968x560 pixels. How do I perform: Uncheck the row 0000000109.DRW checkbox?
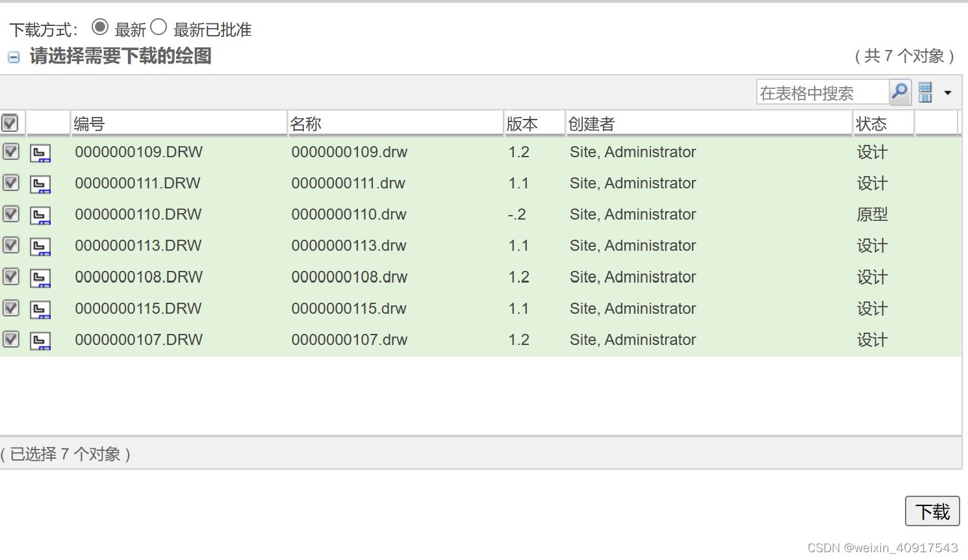11,151
